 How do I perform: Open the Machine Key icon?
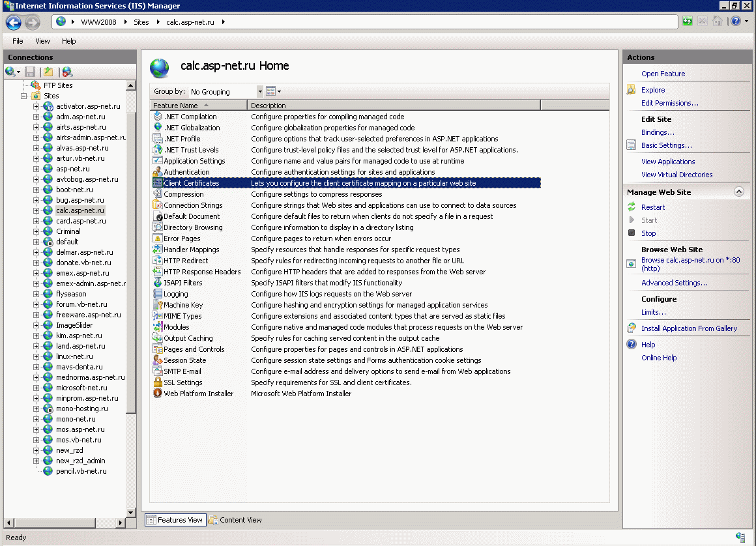pos(158,305)
